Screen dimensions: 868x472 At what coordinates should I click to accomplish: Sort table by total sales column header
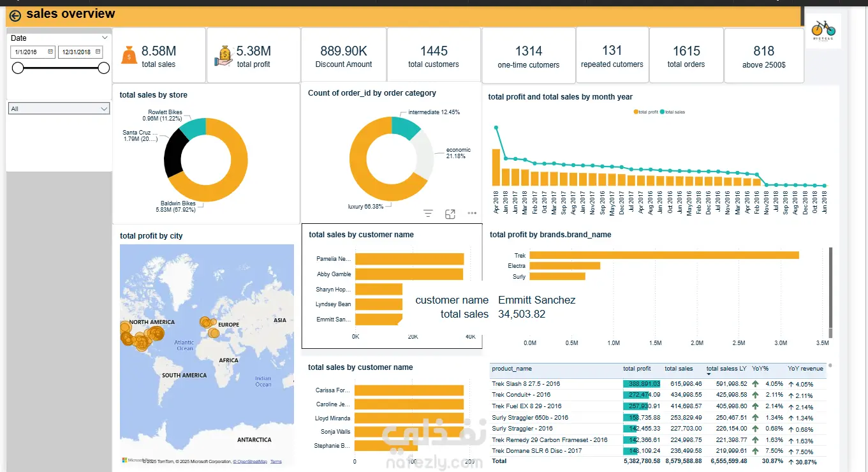click(x=679, y=369)
